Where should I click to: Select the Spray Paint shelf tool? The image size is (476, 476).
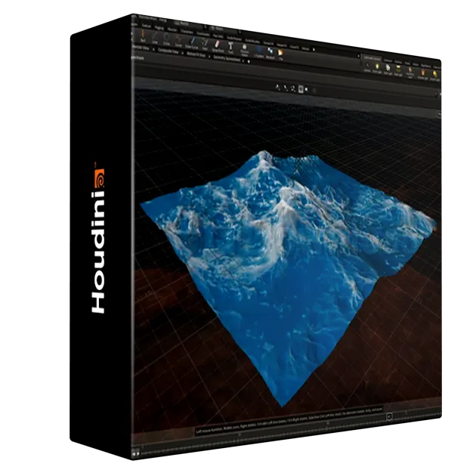pyautogui.click(x=218, y=48)
